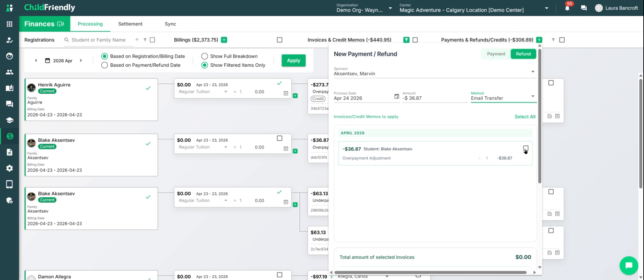
Task: Tick the Payments & Refunds/Credits header checkbox
Action: pos(562,40)
